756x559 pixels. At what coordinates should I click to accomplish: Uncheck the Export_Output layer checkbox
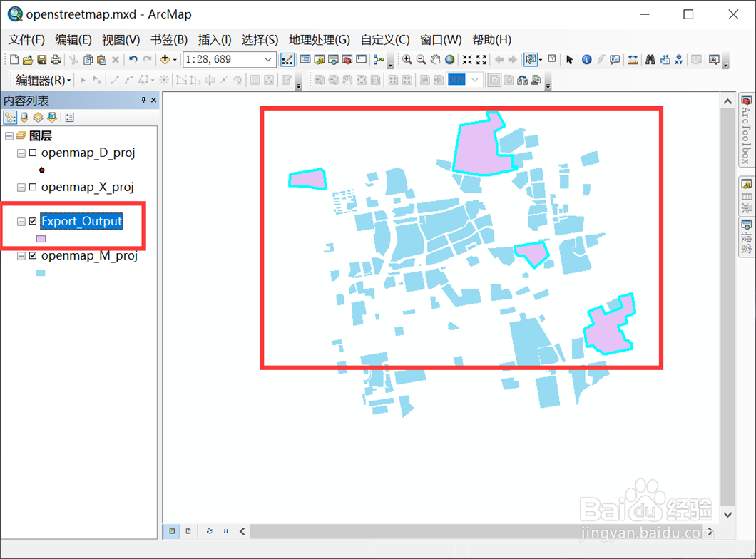33,221
